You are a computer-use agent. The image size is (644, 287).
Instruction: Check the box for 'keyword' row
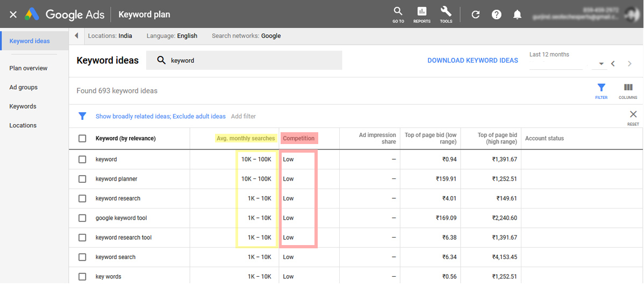(x=82, y=159)
